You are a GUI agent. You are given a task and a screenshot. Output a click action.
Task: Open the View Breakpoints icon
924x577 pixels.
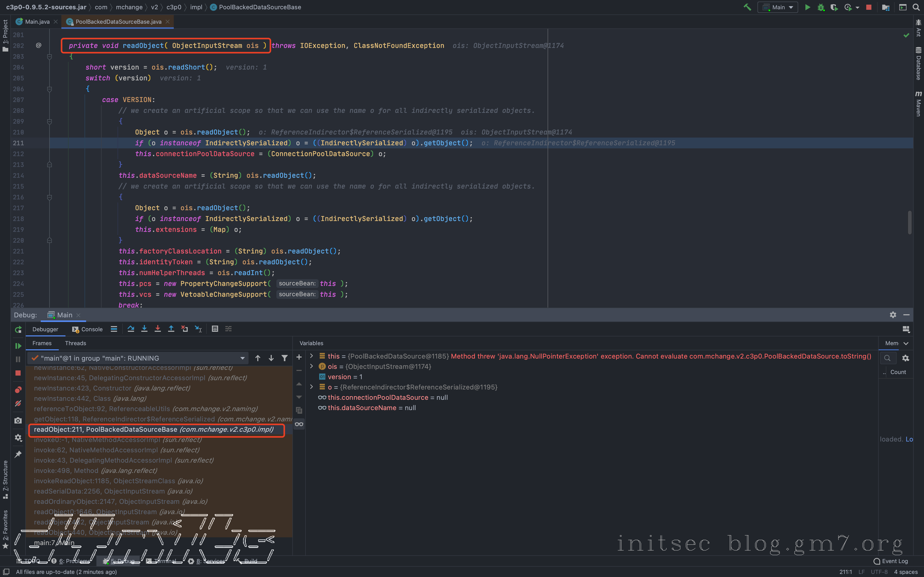pyautogui.click(x=18, y=390)
